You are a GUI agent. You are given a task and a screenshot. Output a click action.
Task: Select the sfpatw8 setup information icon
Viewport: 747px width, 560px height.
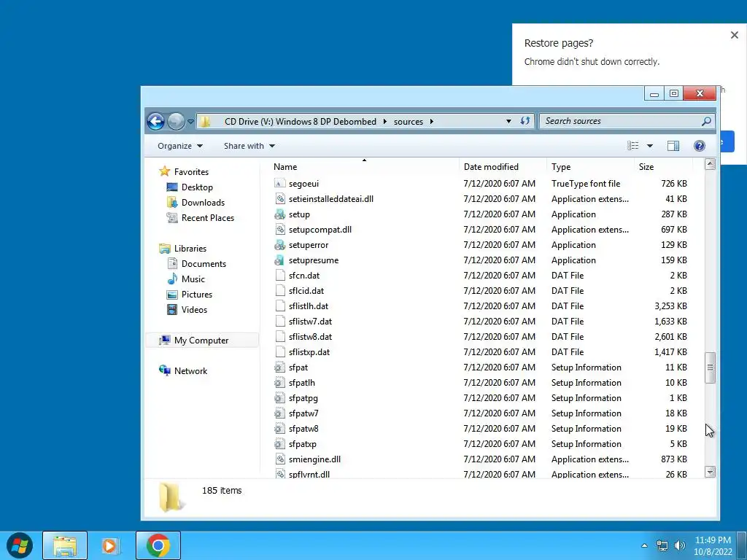click(x=280, y=429)
